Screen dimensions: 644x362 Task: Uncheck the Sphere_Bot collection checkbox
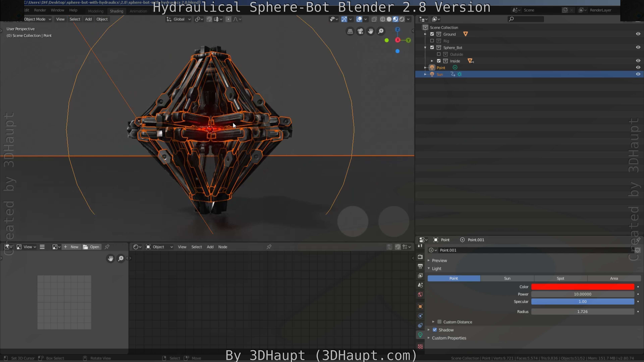[432, 47]
